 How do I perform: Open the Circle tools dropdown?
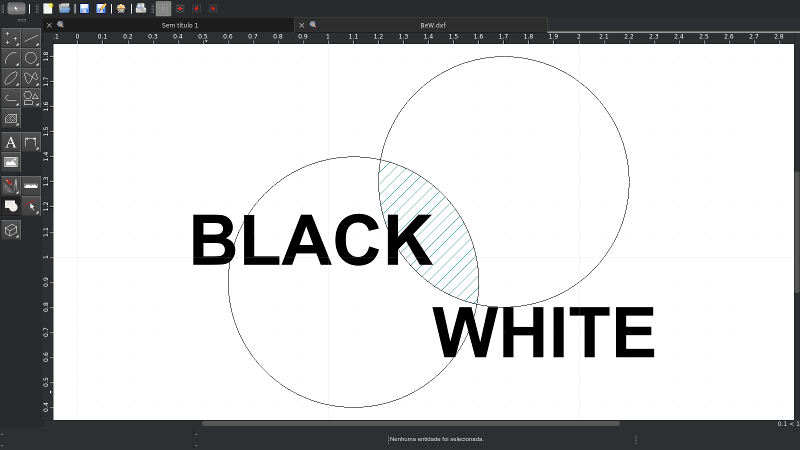pos(31,58)
